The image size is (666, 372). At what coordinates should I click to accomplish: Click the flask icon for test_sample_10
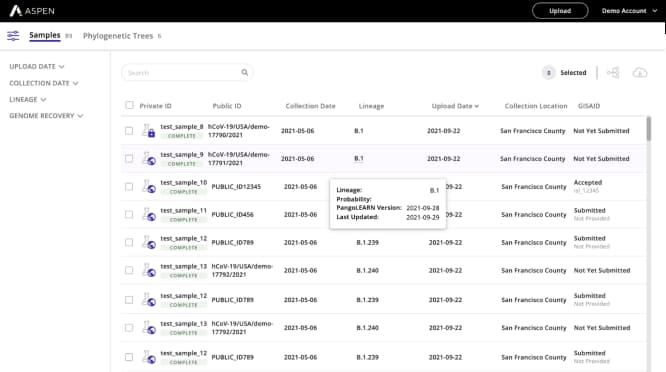pos(149,186)
